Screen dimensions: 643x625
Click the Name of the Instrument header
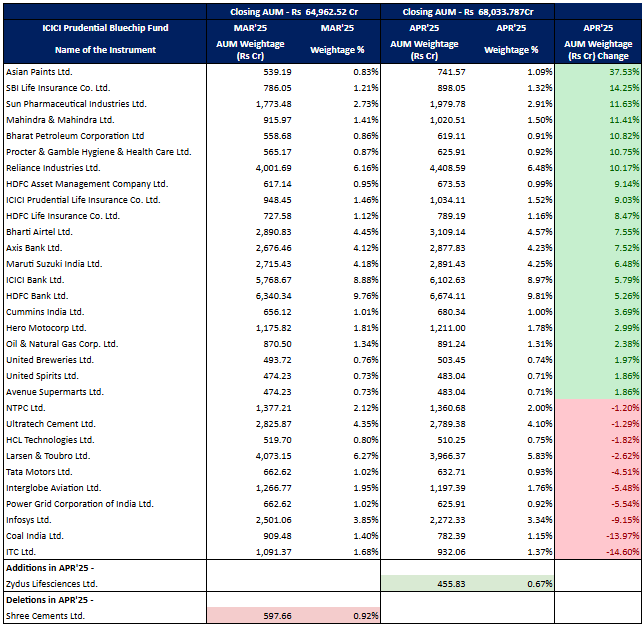[105, 50]
